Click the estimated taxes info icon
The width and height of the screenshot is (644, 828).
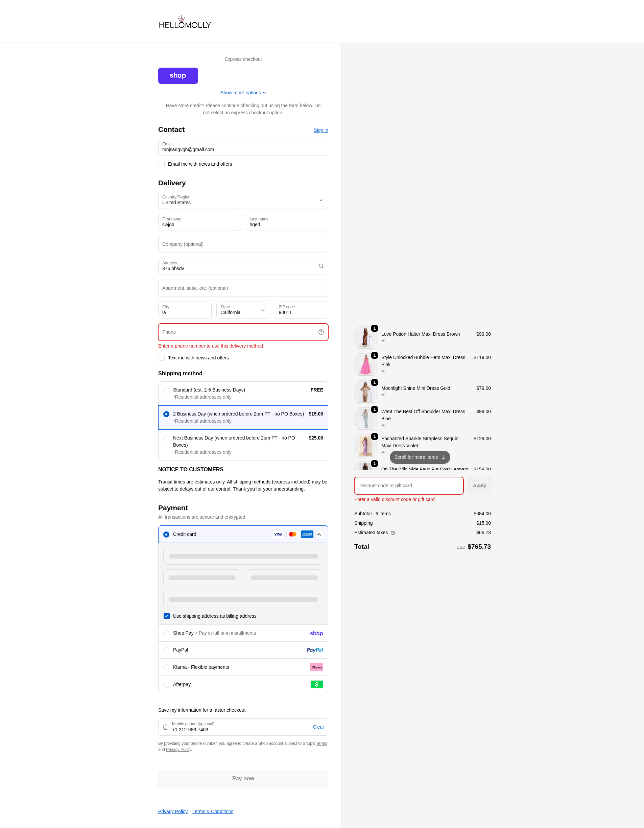pos(393,533)
